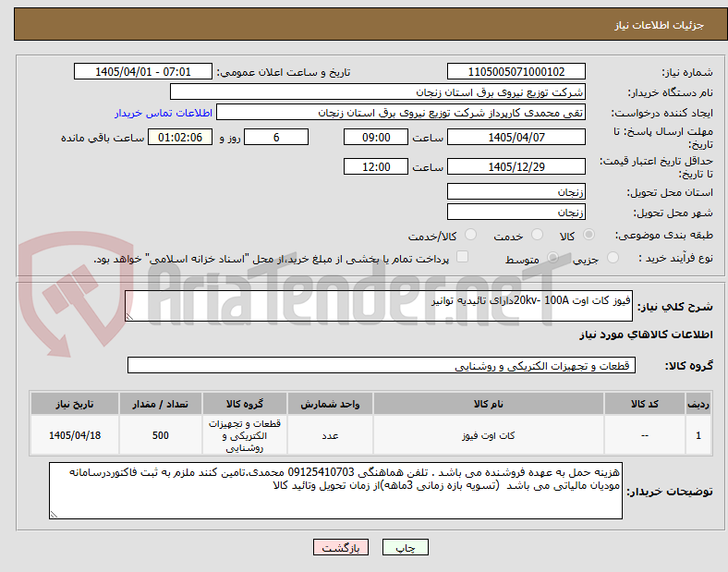Click the بازگشت back button
Viewport: 728px width, 572px height.
[x=341, y=547]
